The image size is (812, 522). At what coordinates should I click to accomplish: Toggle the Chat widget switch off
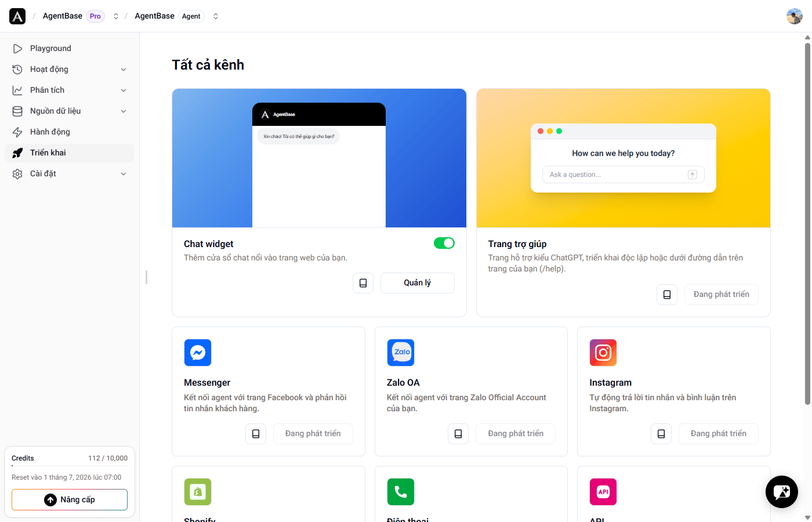tap(444, 243)
